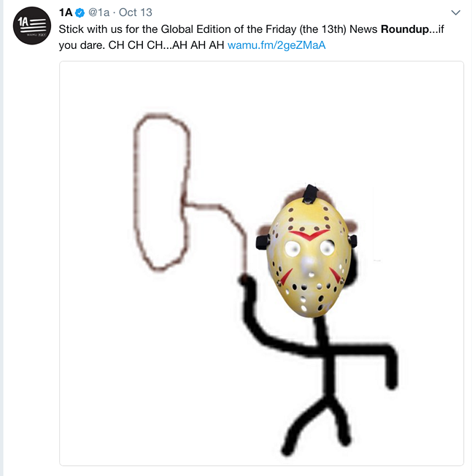Click the @1a handle
This screenshot has width=472, height=476.
(98, 12)
